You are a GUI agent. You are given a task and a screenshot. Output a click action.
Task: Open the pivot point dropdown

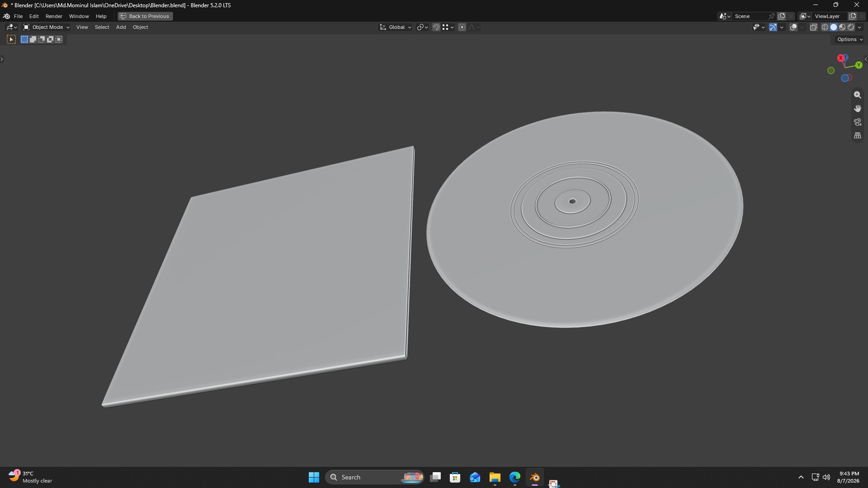(422, 28)
